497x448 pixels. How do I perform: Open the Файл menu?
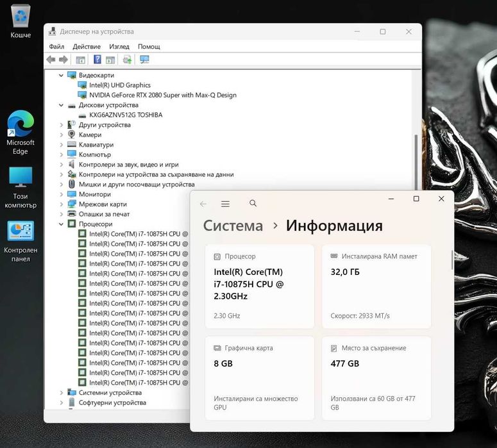click(x=56, y=47)
